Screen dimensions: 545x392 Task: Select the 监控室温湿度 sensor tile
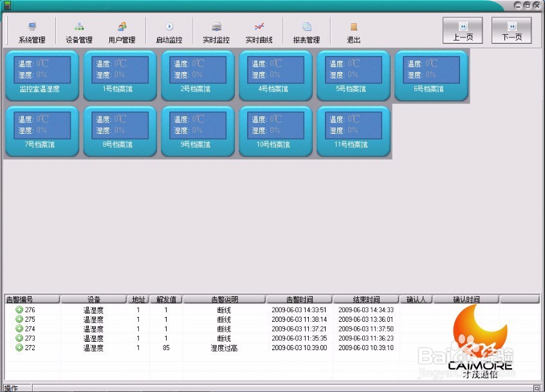coord(42,75)
